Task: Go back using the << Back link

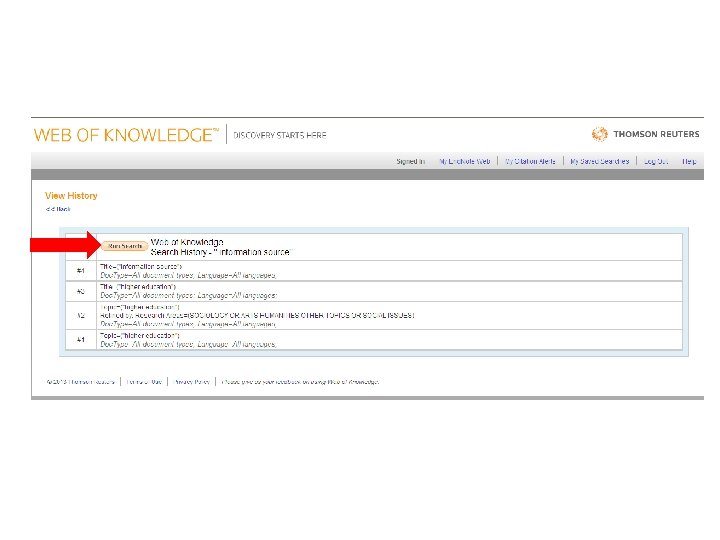Action: click(x=58, y=209)
